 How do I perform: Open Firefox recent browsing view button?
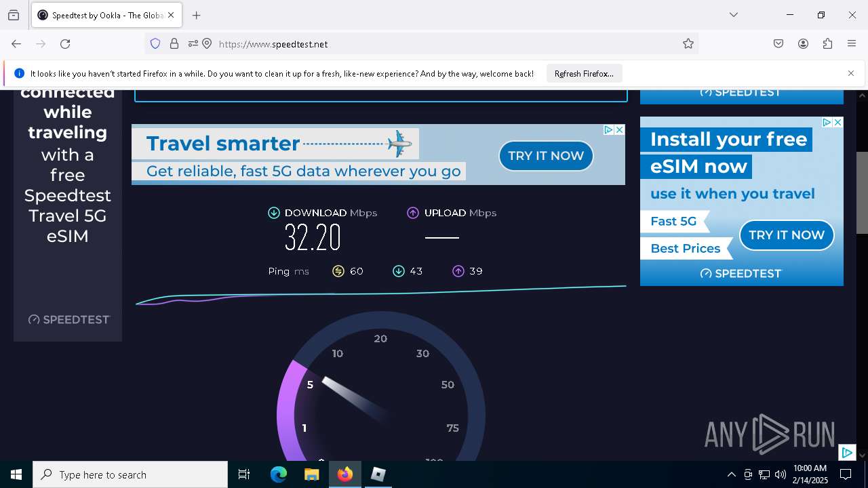[14, 15]
